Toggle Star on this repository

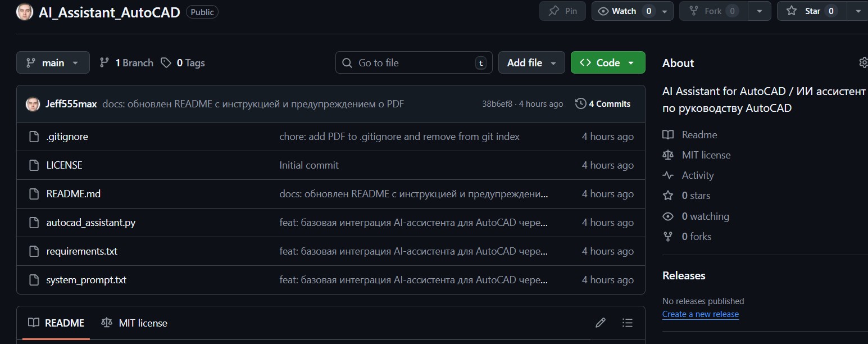click(812, 11)
